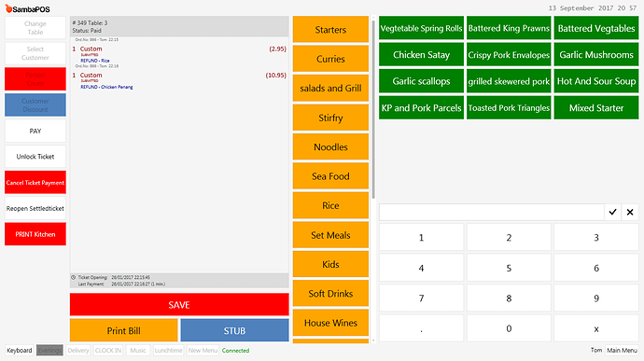644x361 pixels.
Task: Add Garlic Mushrooms item
Action: [596, 55]
